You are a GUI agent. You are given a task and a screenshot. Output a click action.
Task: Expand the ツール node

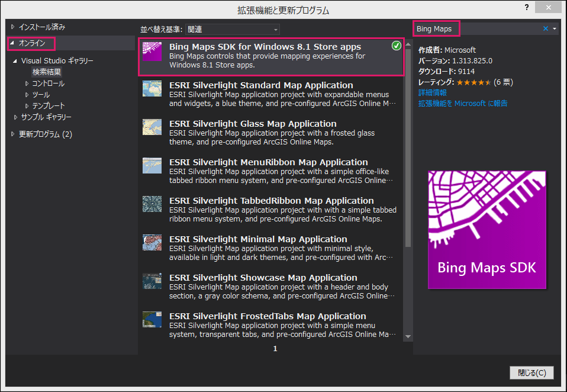[x=27, y=95]
